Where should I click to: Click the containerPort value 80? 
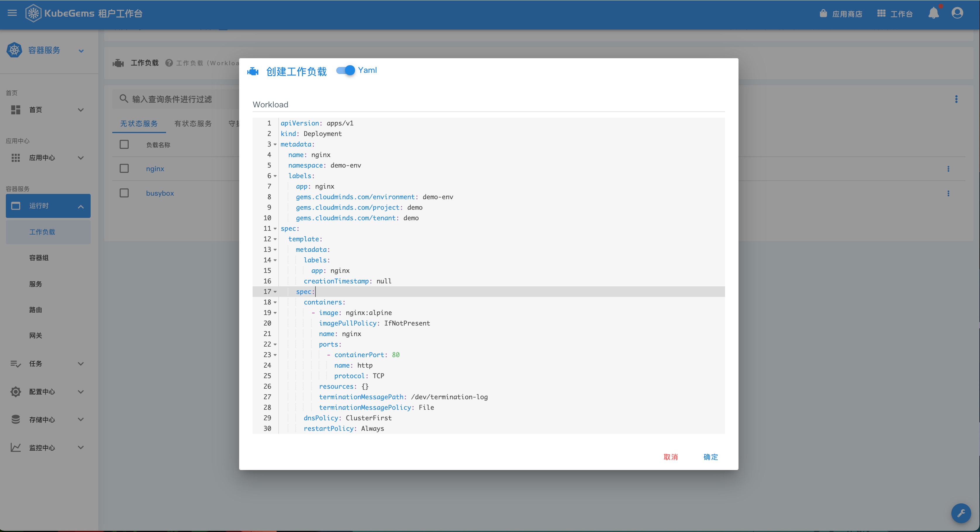tap(396, 355)
